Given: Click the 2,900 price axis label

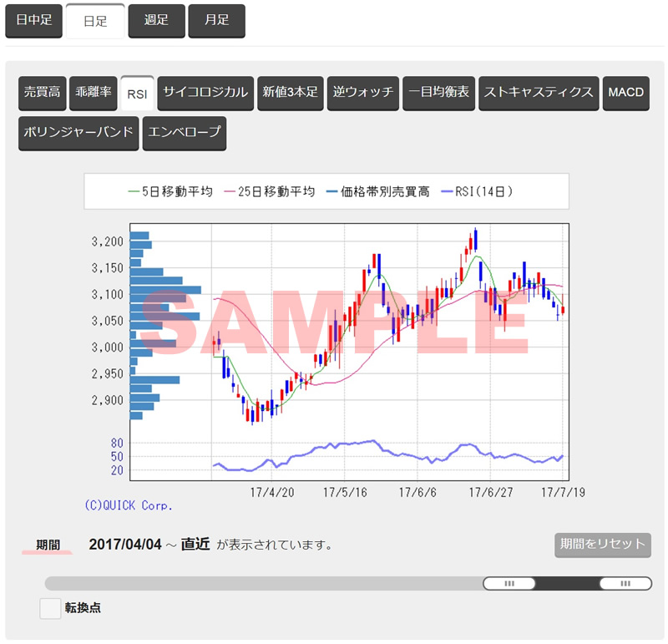Looking at the screenshot, I should click(x=108, y=400).
